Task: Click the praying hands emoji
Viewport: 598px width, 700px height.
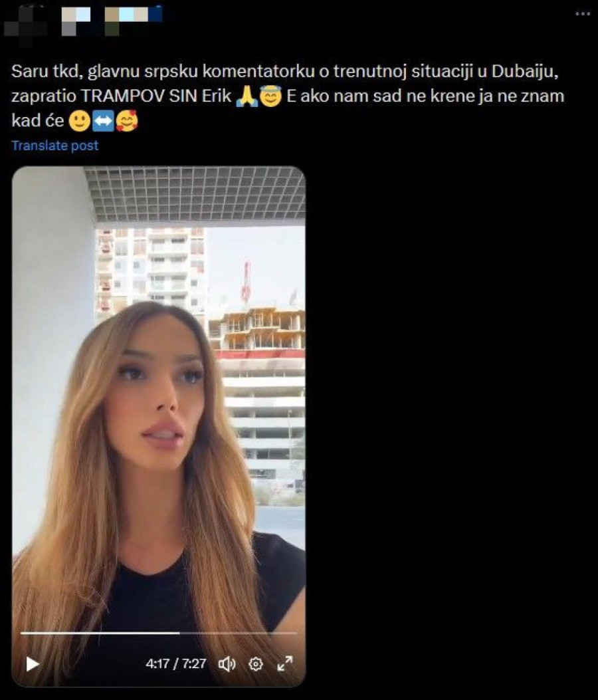Action: click(247, 96)
